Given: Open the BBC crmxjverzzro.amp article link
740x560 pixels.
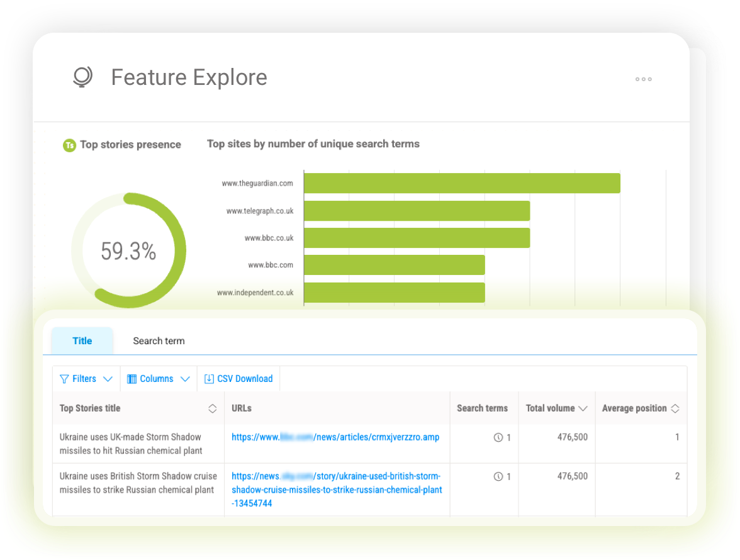Looking at the screenshot, I should [x=337, y=437].
